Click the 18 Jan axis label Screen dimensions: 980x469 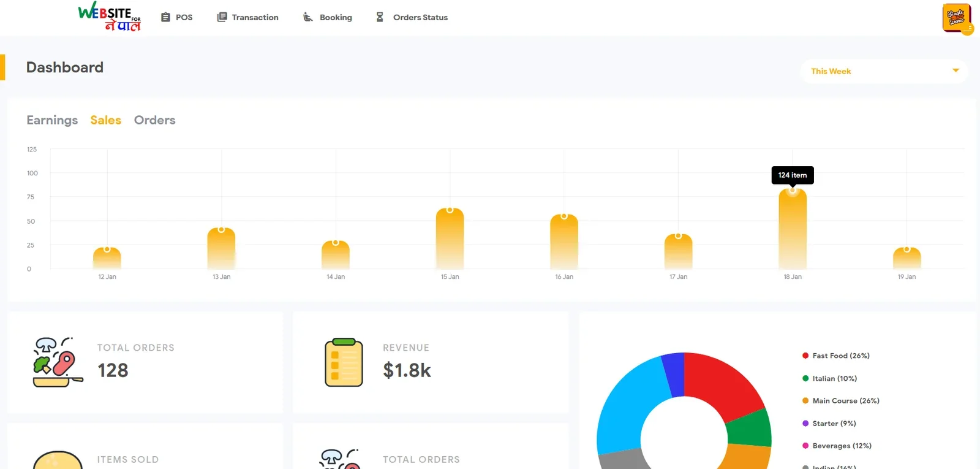(793, 277)
